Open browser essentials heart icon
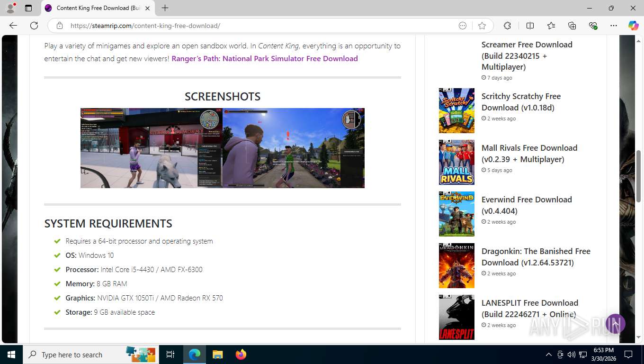This screenshot has width=644, height=364. [593, 26]
